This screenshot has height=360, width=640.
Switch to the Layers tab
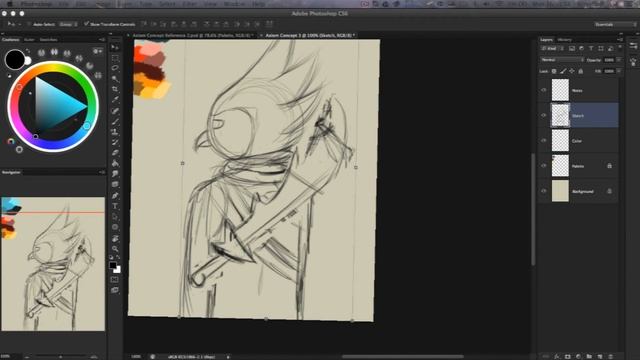point(546,40)
